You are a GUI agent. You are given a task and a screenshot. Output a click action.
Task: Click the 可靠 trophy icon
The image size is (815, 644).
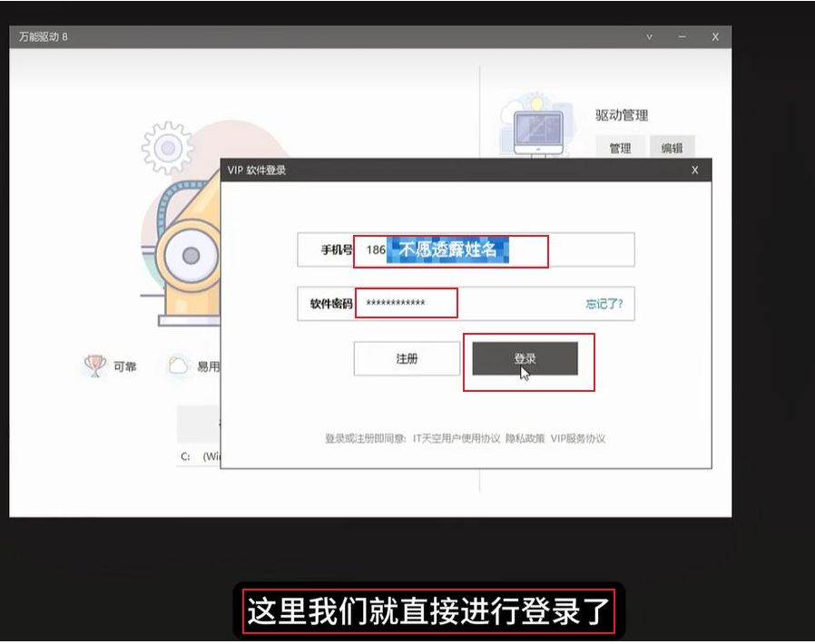point(95,366)
